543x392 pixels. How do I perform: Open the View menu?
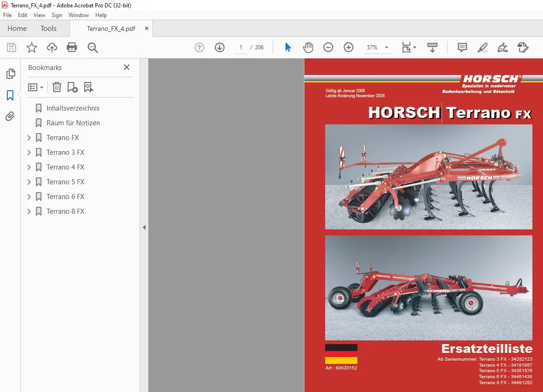39,15
